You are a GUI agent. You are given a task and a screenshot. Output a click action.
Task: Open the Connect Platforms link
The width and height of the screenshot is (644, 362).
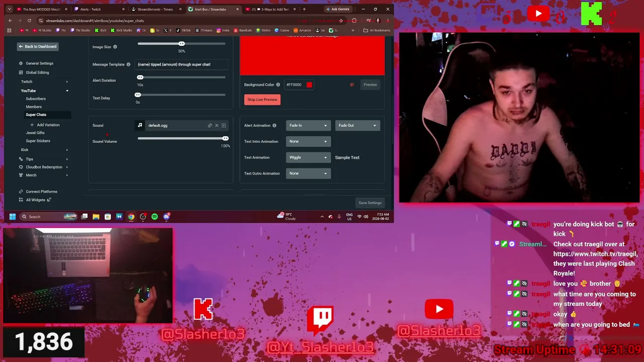38,192
